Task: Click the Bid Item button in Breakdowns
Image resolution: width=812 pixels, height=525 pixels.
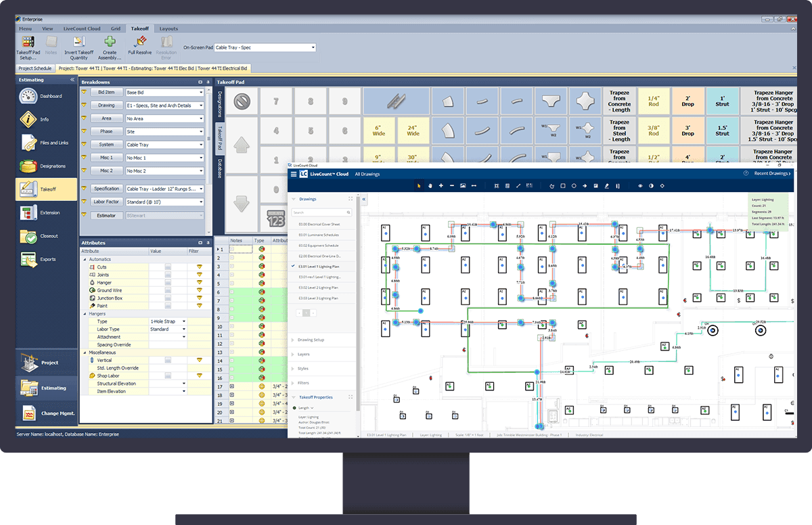Action: coord(106,92)
